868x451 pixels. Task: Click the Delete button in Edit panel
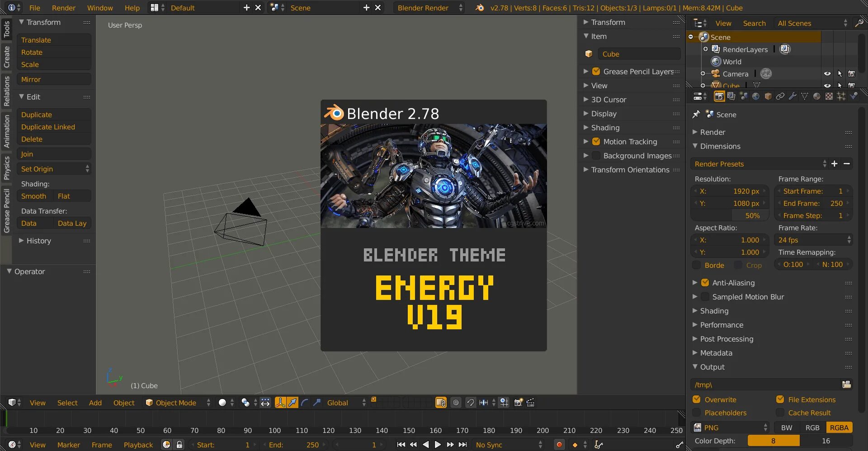[54, 139]
